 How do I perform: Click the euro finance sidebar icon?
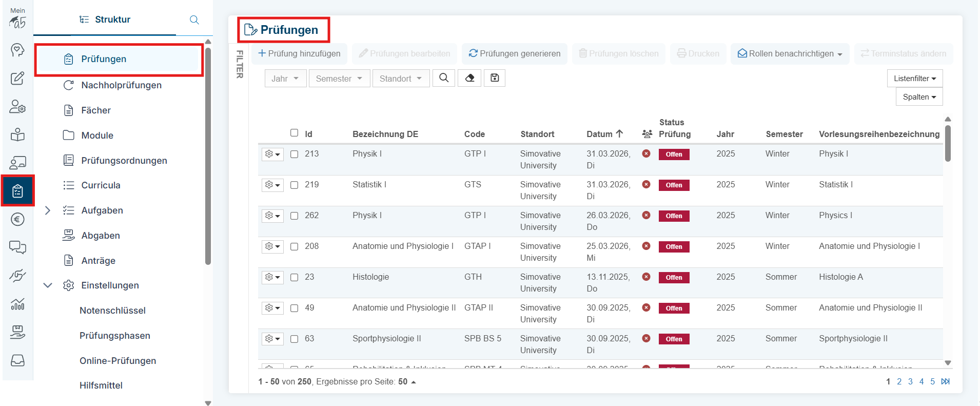point(17,220)
